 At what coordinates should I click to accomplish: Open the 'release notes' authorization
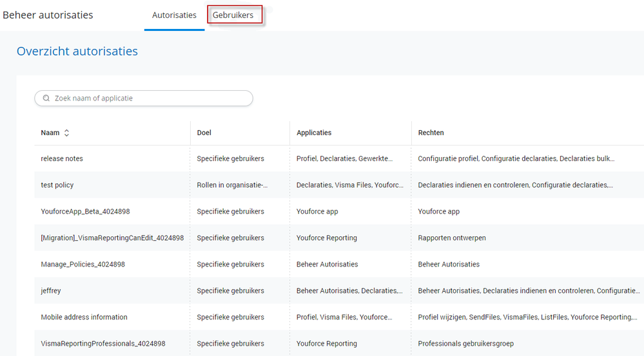click(x=62, y=158)
